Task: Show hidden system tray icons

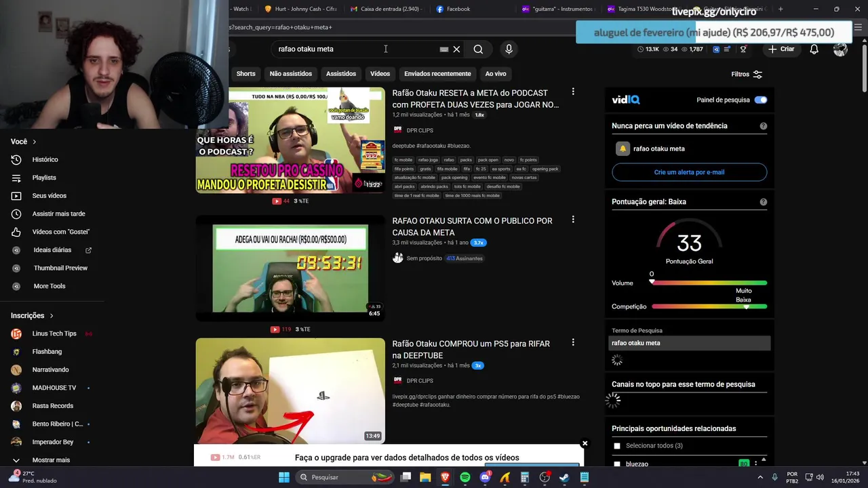Action: [761, 477]
